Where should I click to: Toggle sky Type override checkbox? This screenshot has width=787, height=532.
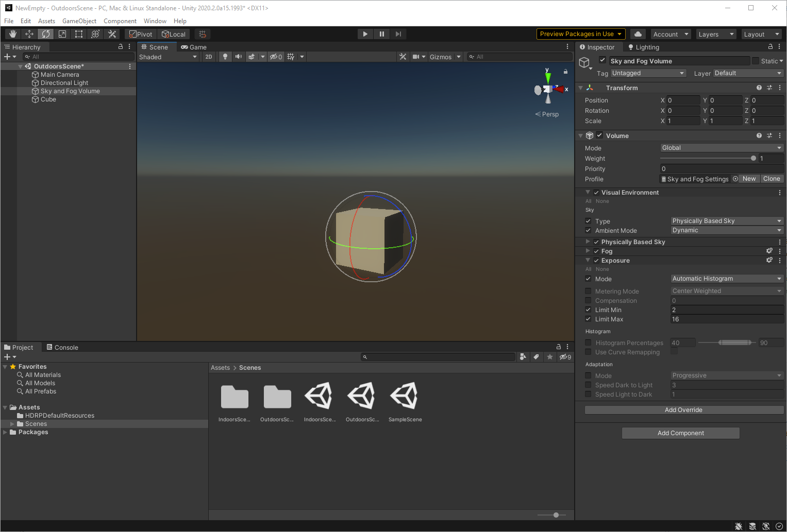point(588,221)
